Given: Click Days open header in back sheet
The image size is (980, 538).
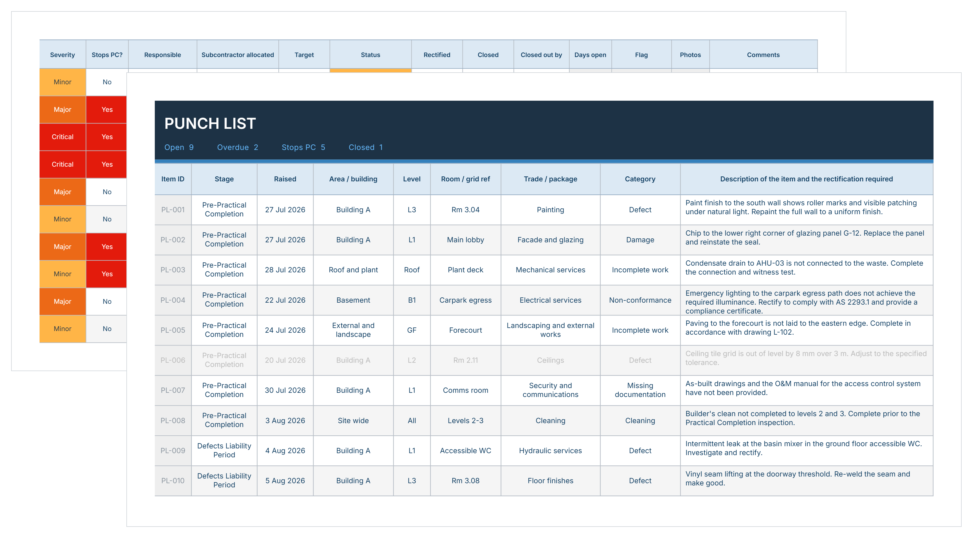Looking at the screenshot, I should (x=590, y=55).
